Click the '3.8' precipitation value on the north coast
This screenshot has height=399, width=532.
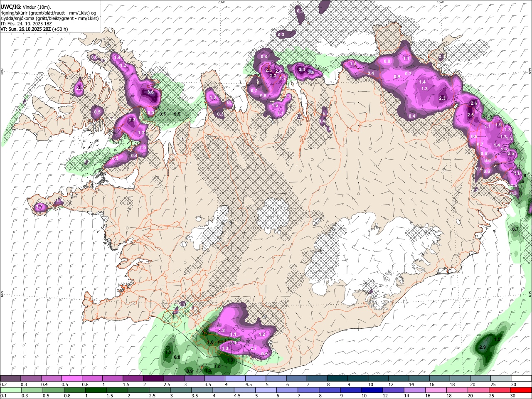tap(311, 72)
